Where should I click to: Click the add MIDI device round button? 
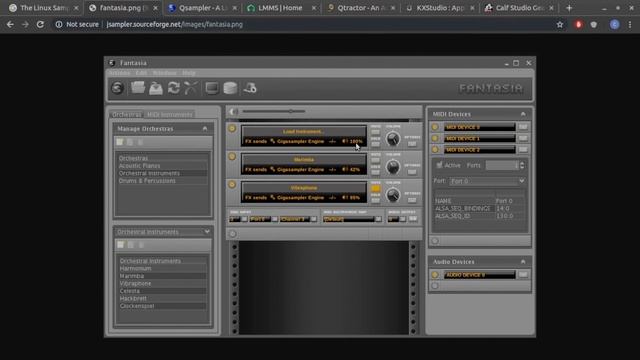[435, 241]
